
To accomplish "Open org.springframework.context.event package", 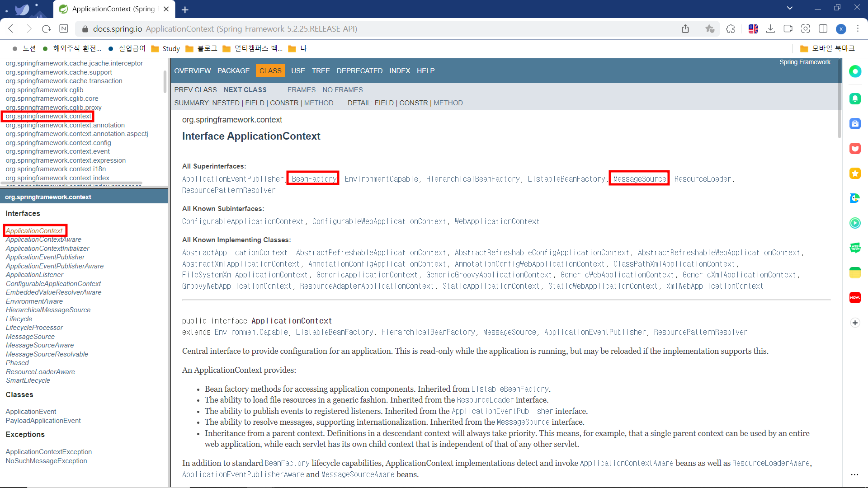I will (x=57, y=151).
